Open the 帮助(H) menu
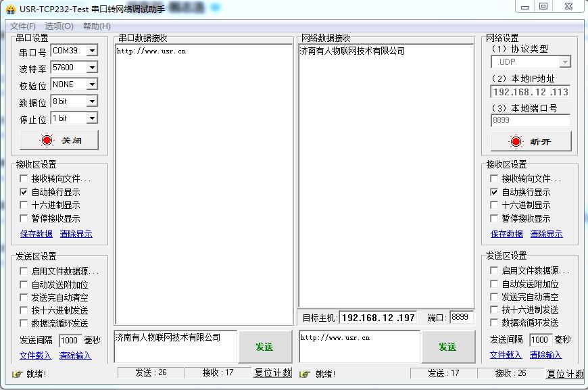 click(97, 26)
